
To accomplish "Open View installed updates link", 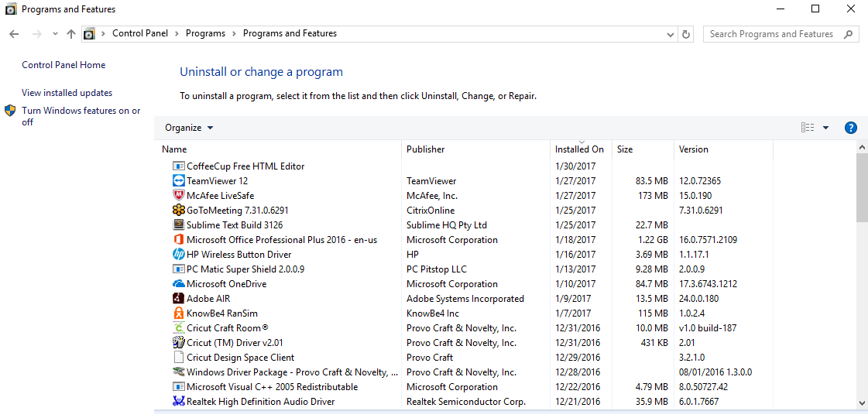I will [x=67, y=93].
